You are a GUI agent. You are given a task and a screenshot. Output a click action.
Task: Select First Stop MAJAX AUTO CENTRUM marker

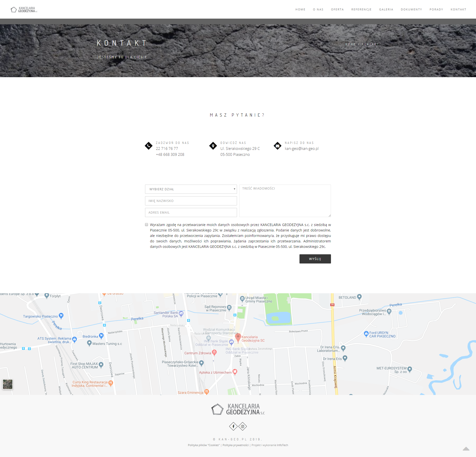(101, 365)
